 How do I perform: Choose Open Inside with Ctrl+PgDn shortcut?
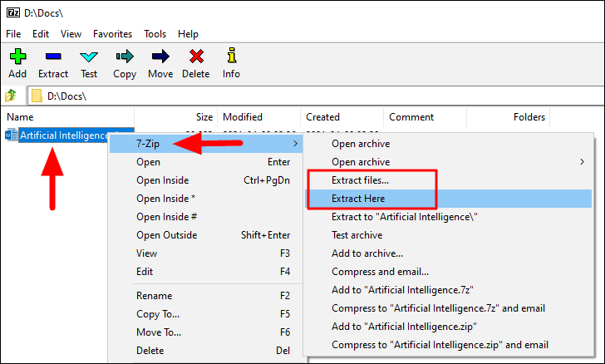click(206, 180)
